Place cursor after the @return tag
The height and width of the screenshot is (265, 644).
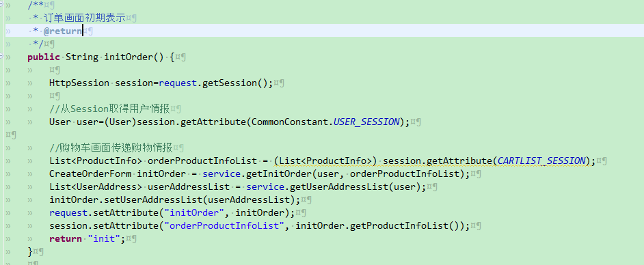(83, 31)
